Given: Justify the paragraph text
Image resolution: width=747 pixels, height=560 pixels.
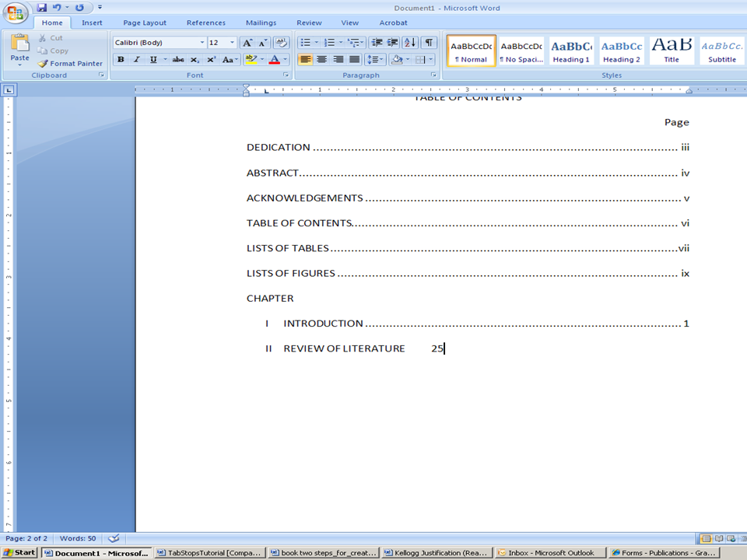Looking at the screenshot, I should click(x=355, y=60).
